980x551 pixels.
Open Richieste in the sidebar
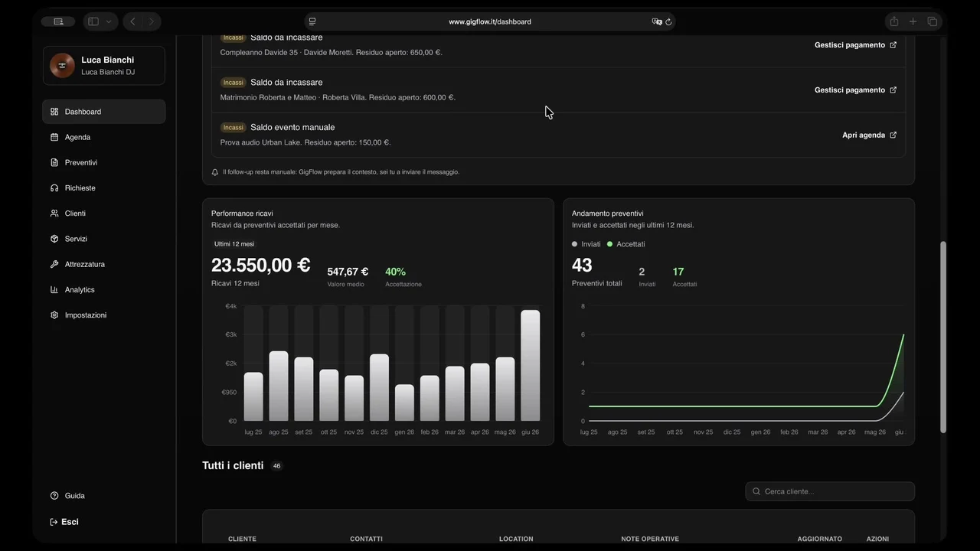coord(103,187)
